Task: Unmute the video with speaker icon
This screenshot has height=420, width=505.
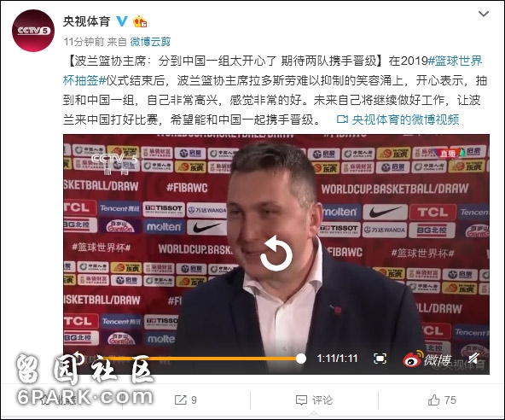Action: 474,359
